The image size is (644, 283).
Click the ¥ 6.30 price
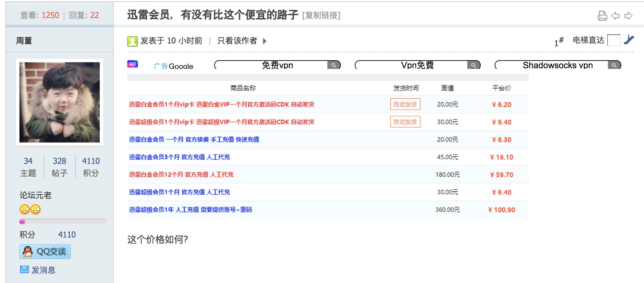pyautogui.click(x=502, y=140)
